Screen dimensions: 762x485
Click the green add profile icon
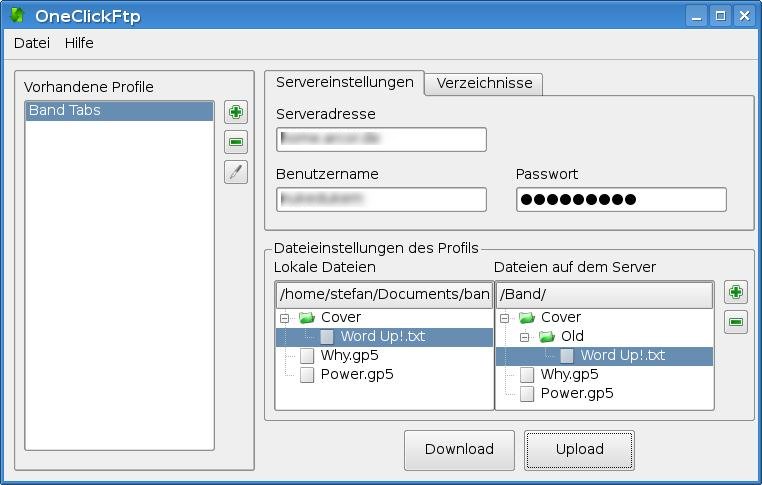click(236, 112)
